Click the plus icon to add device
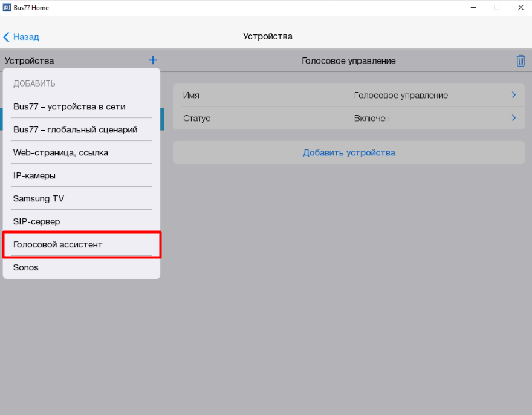The width and height of the screenshot is (532, 415). click(152, 60)
